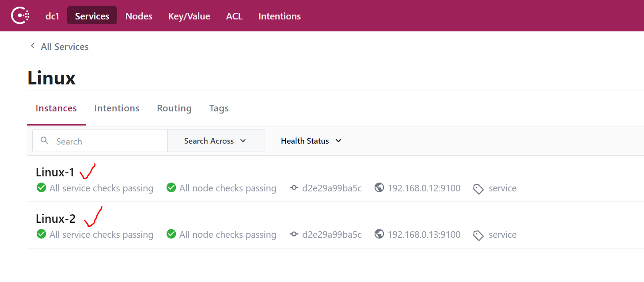The image size is (644, 282).
Task: Click Linux-1 tag icon beside service
Action: coord(478,189)
